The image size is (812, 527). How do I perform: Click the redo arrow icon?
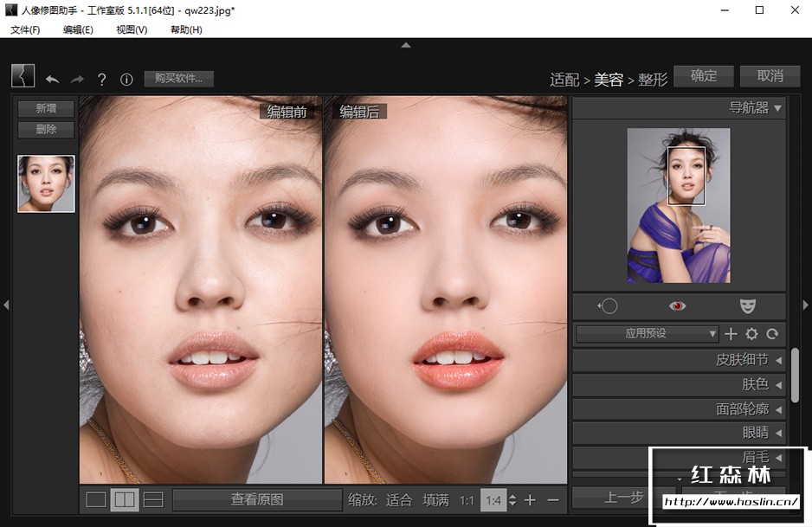(77, 80)
